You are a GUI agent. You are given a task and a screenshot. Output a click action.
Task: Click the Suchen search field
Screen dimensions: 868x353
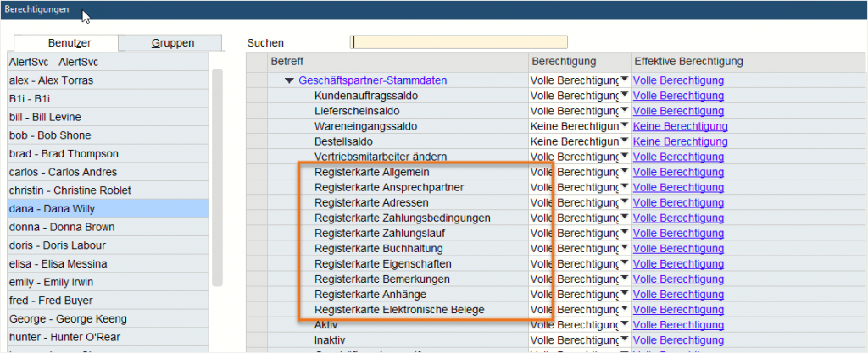459,42
